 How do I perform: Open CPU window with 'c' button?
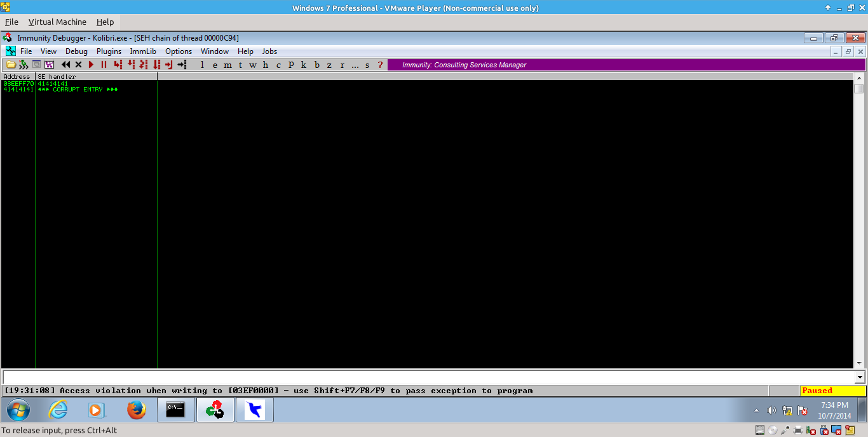278,65
